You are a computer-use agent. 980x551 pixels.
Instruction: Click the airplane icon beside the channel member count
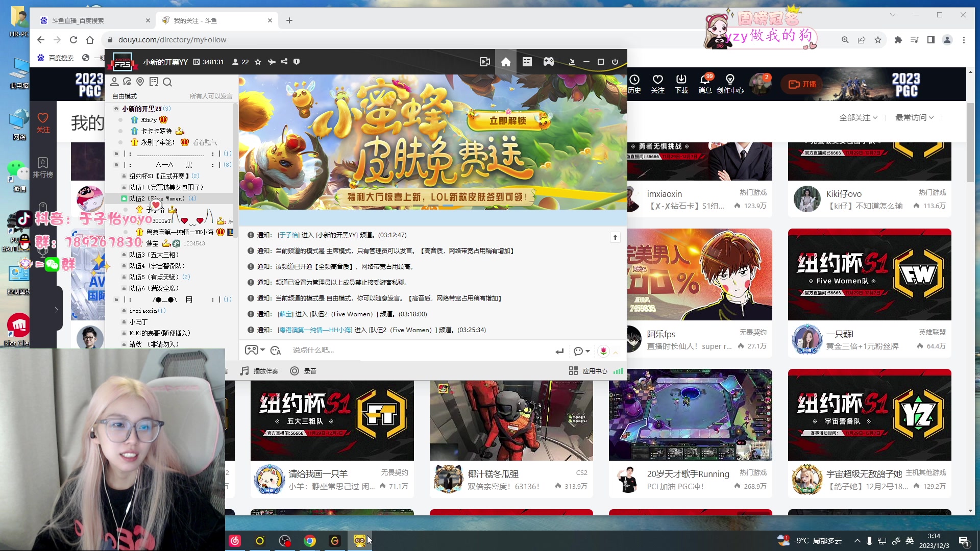click(x=272, y=62)
